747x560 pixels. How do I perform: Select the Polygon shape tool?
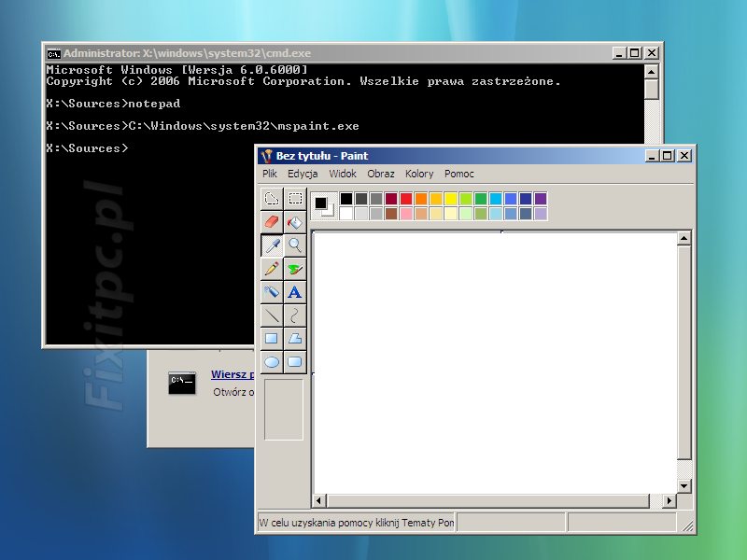(295, 339)
